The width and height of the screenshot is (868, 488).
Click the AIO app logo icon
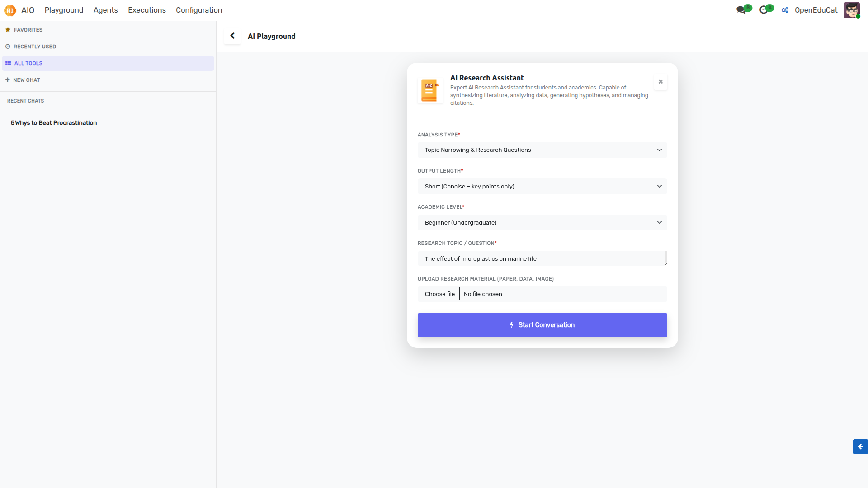pyautogui.click(x=10, y=10)
